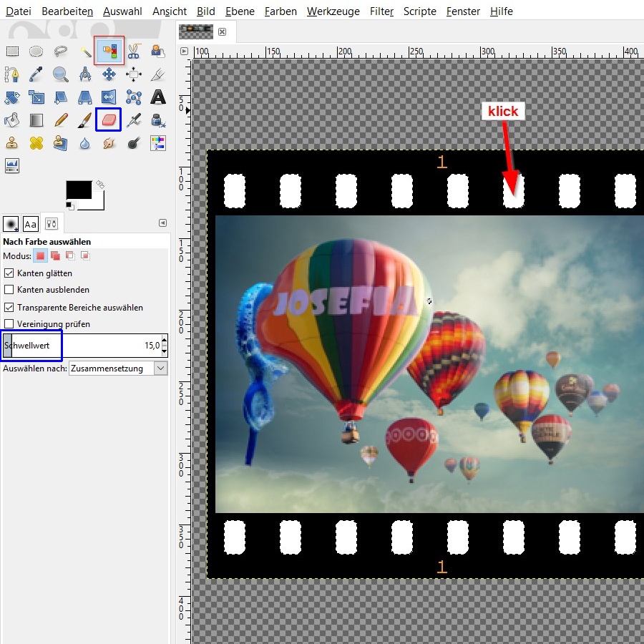The width and height of the screenshot is (644, 644).
Task: Pick the Bucket Fill tool
Action: click(12, 119)
